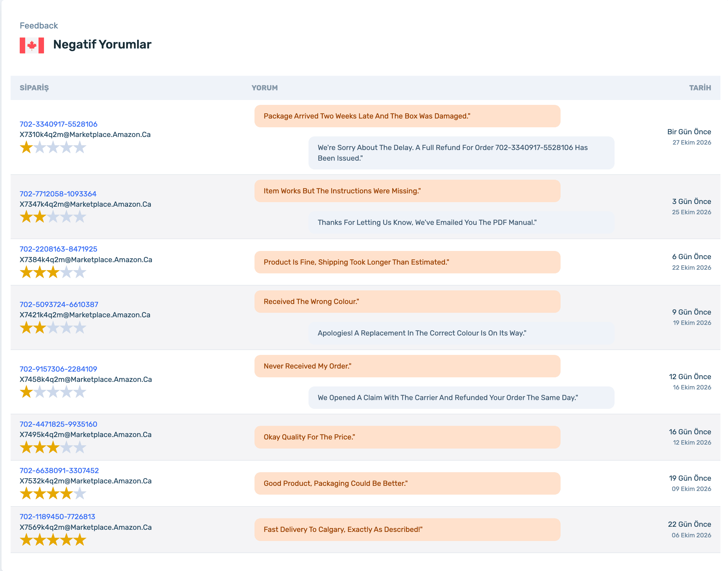Select email X7310k4q2m@Marketplace.Amazon.Ca
The image size is (728, 571).
(85, 135)
